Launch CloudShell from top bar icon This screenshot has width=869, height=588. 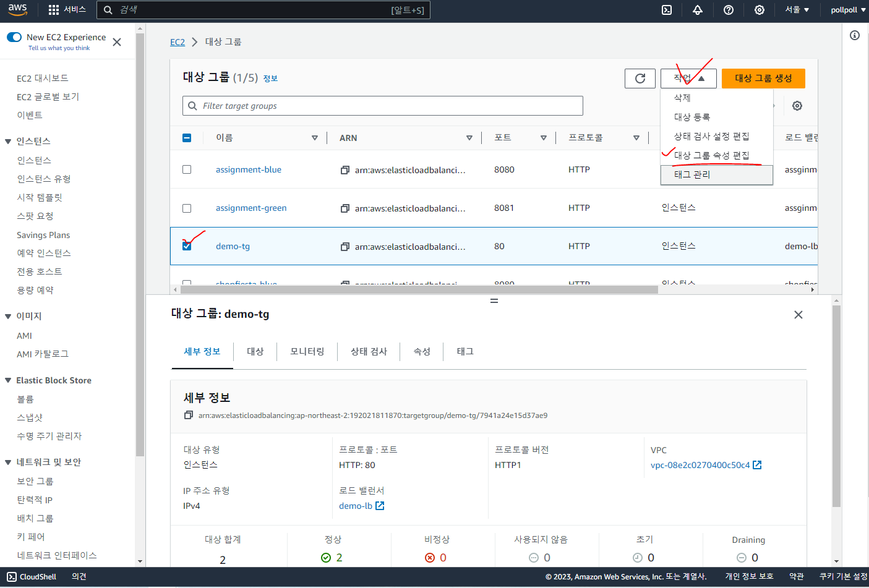click(x=667, y=10)
